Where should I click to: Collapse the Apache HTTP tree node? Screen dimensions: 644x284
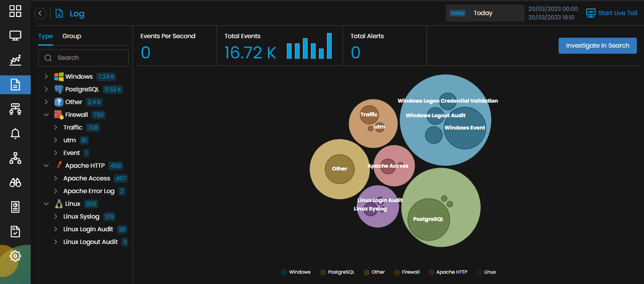click(x=46, y=165)
